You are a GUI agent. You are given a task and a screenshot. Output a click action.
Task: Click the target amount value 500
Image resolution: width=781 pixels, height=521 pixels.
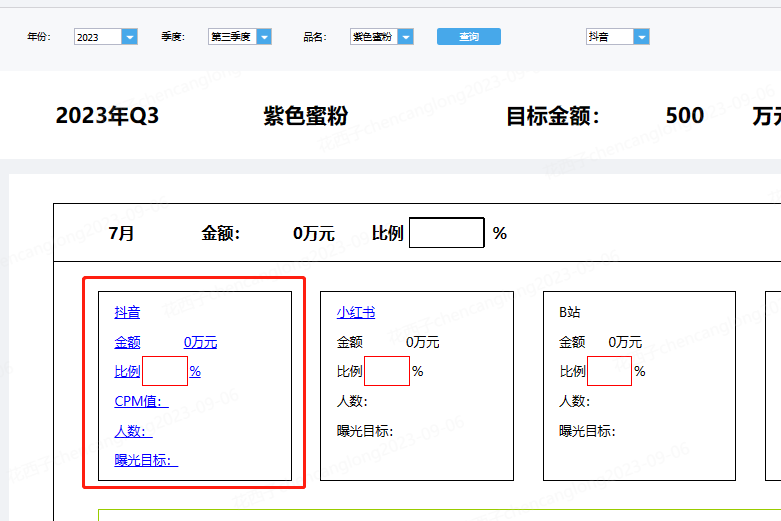685,116
